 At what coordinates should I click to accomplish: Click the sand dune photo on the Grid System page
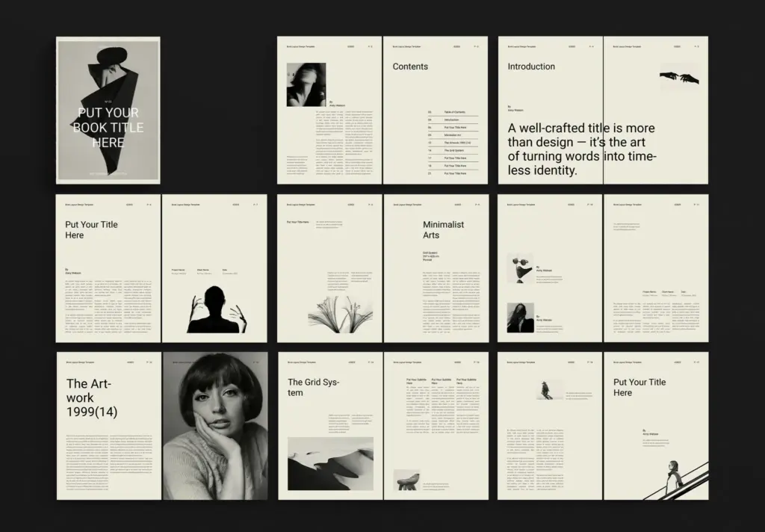pos(331,463)
